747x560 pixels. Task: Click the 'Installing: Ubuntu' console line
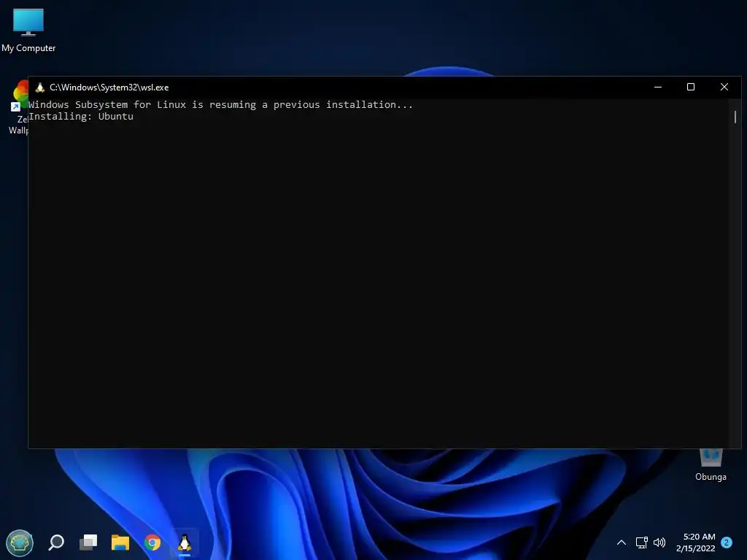point(81,117)
